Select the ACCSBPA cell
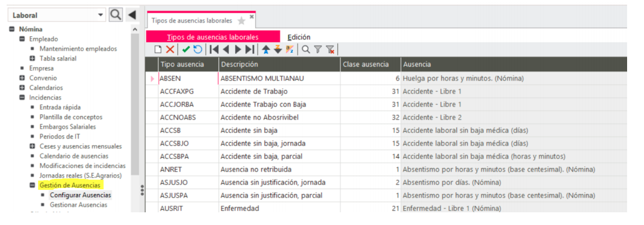The image size is (644, 225). (188, 157)
